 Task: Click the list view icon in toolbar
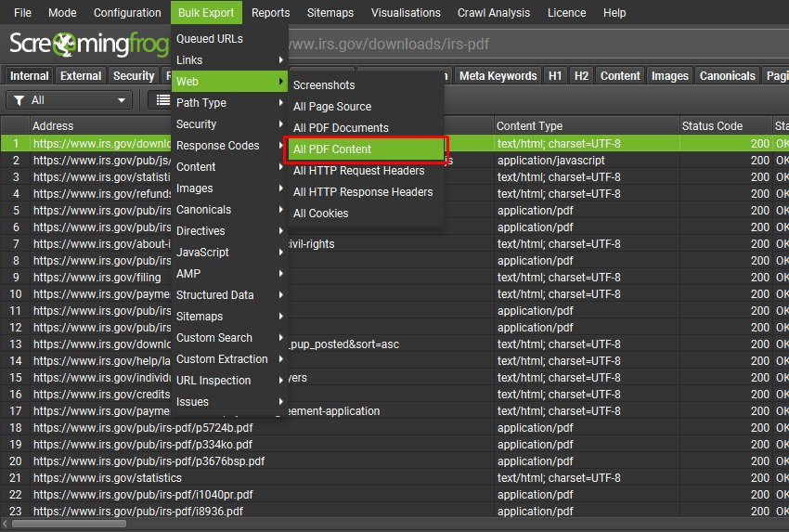[x=163, y=99]
